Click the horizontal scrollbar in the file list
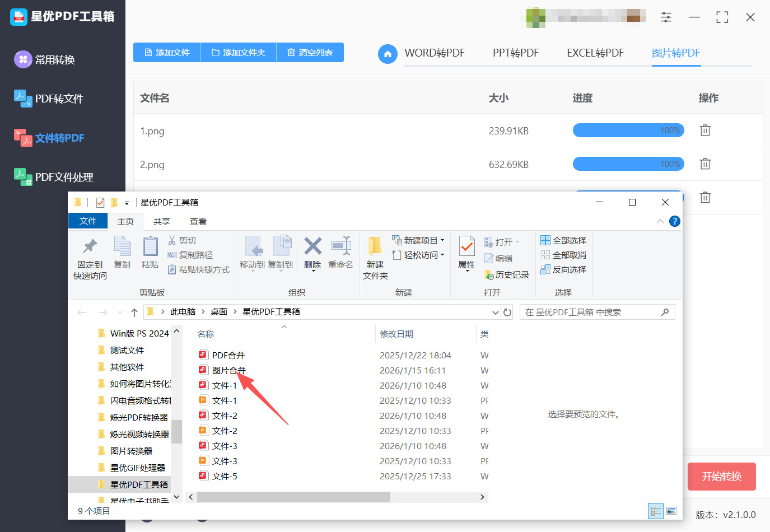 click(293, 497)
